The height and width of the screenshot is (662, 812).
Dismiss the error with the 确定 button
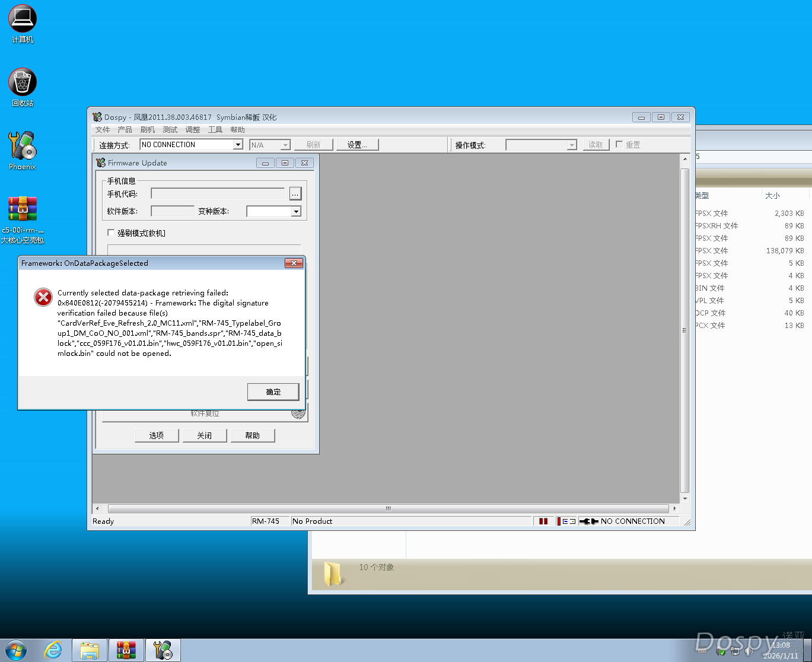point(273,392)
